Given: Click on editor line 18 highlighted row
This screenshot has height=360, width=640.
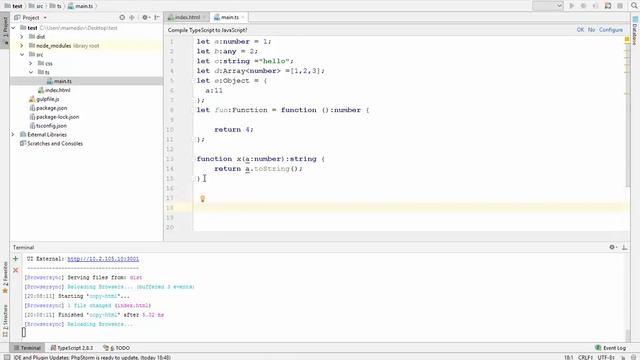Looking at the screenshot, I should click(x=410, y=208).
